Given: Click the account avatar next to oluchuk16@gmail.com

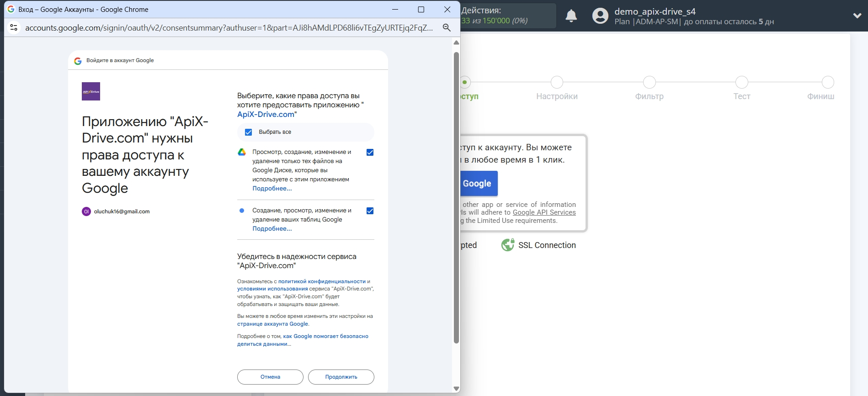Looking at the screenshot, I should tap(86, 211).
